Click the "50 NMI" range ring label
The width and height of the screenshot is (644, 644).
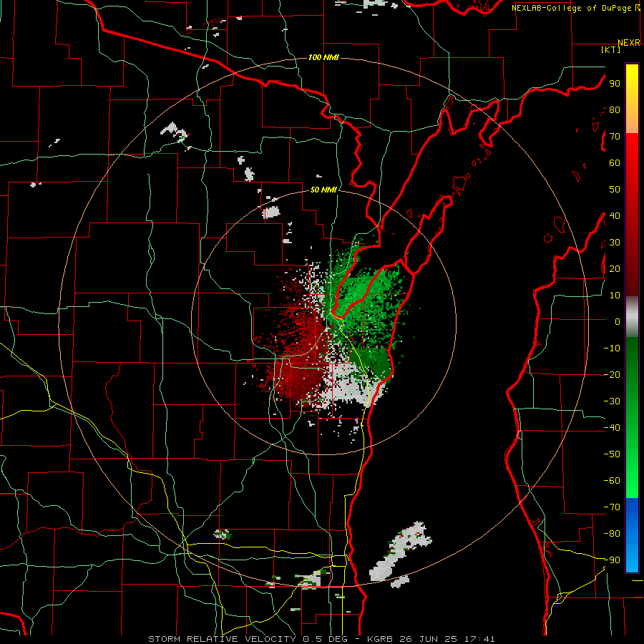click(323, 190)
